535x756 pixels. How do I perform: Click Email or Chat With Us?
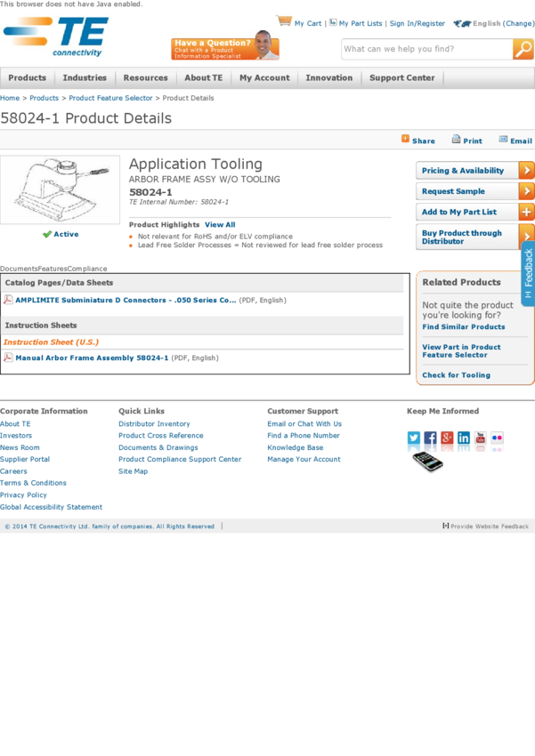[304, 423]
